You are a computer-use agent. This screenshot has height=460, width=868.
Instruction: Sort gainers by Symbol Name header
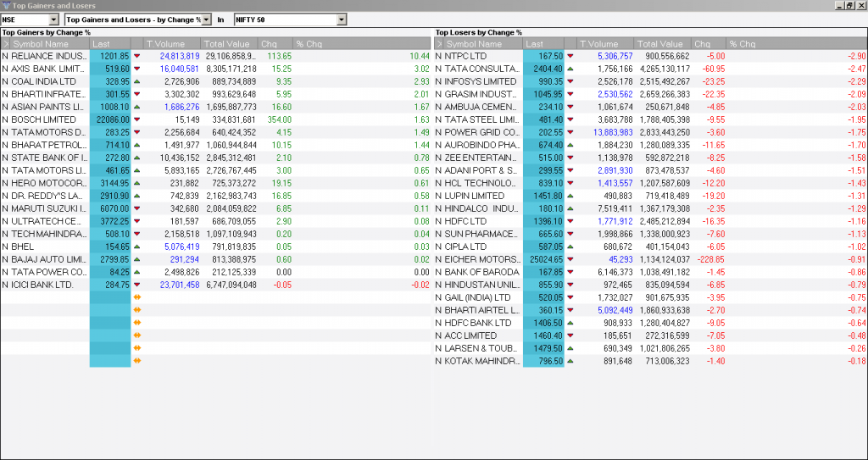click(x=50, y=44)
